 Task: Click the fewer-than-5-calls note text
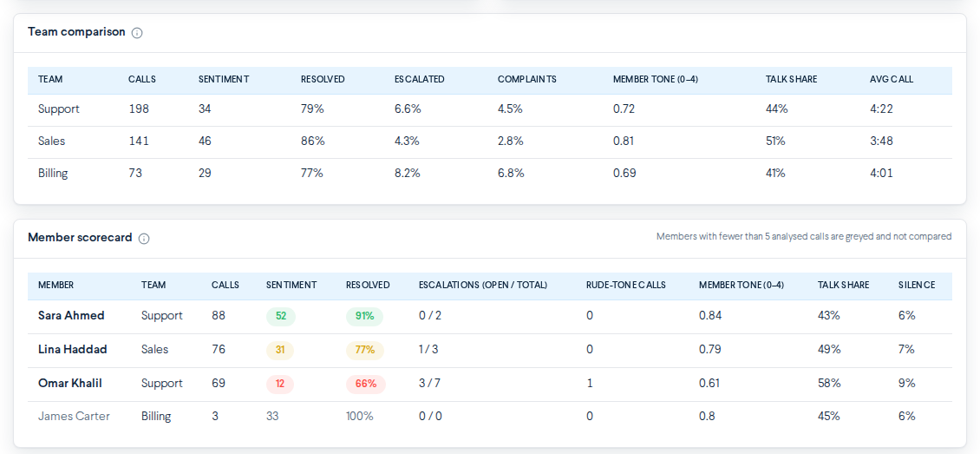coord(804,236)
